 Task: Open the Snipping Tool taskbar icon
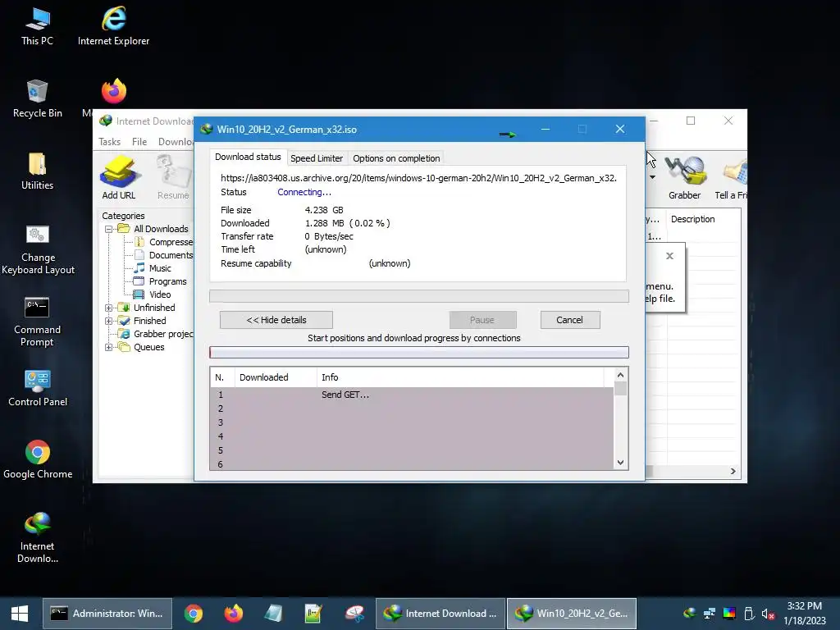click(354, 614)
